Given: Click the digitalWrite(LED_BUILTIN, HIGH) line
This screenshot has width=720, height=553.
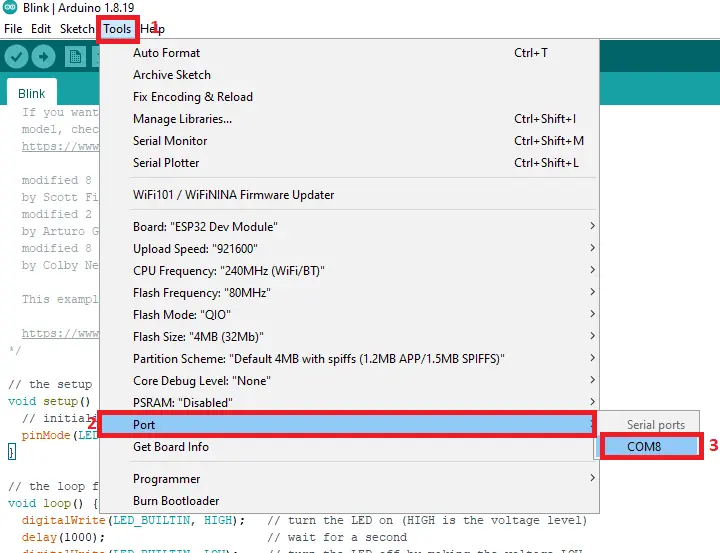Looking at the screenshot, I should coord(133,520).
